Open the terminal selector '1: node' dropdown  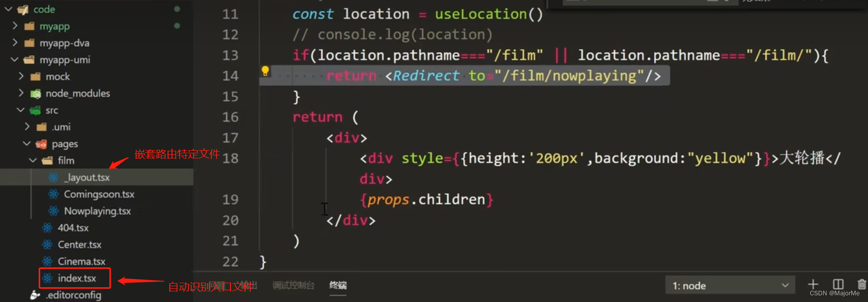pyautogui.click(x=730, y=285)
